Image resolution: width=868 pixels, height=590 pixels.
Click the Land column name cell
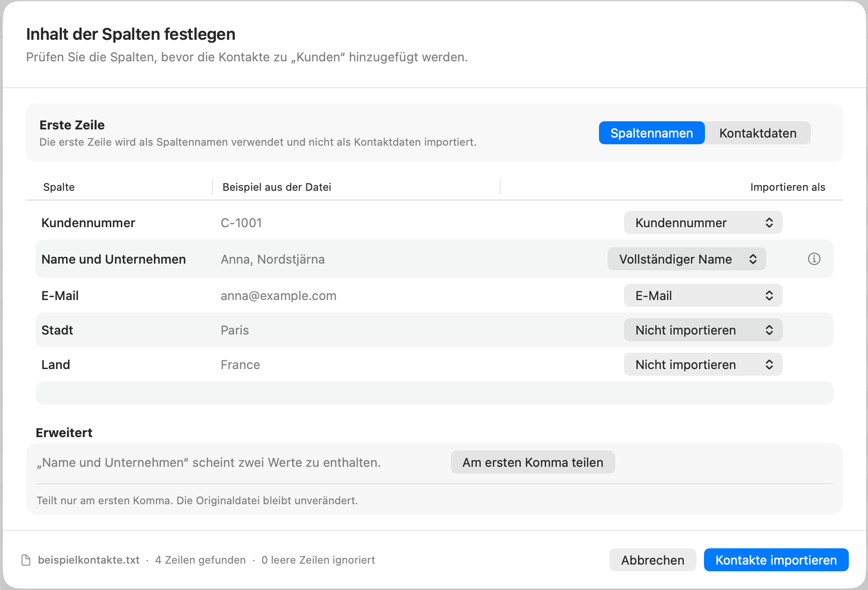56,364
